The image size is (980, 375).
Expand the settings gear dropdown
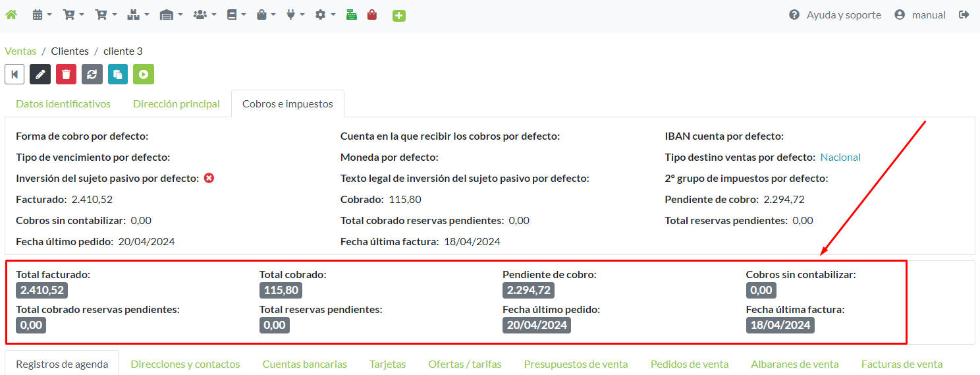(x=325, y=14)
